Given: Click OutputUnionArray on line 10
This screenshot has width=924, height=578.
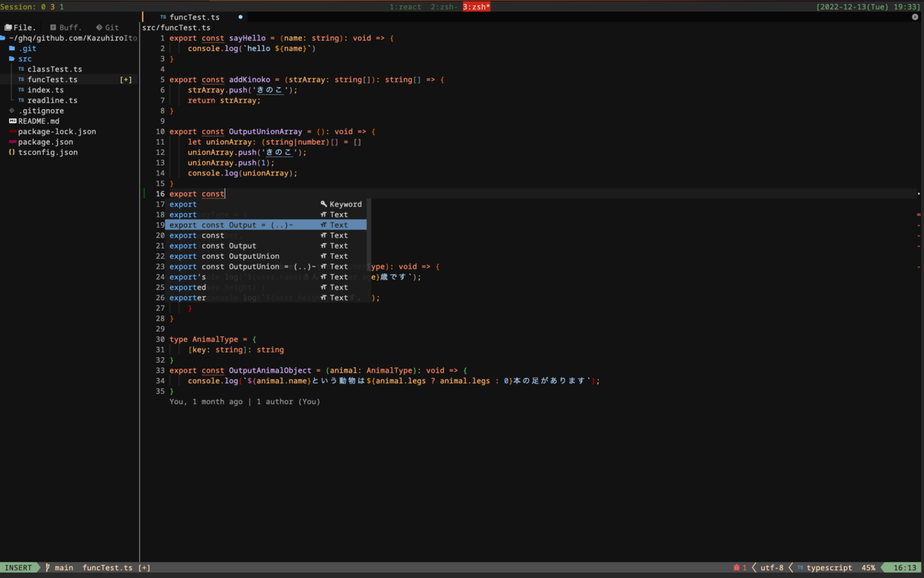Looking at the screenshot, I should (265, 132).
